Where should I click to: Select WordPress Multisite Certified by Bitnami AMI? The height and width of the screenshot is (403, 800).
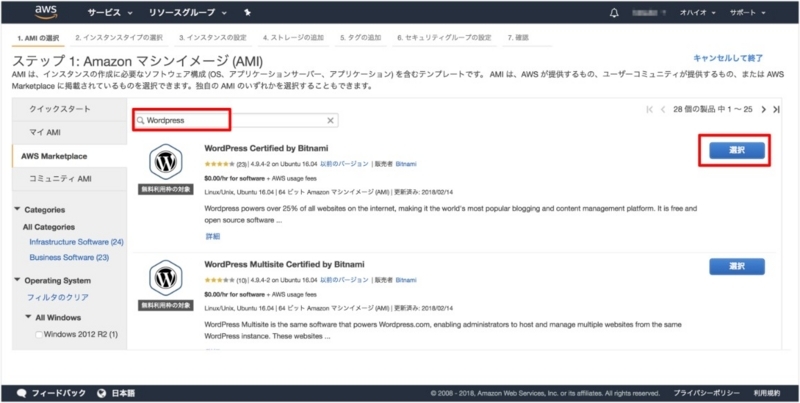737,266
